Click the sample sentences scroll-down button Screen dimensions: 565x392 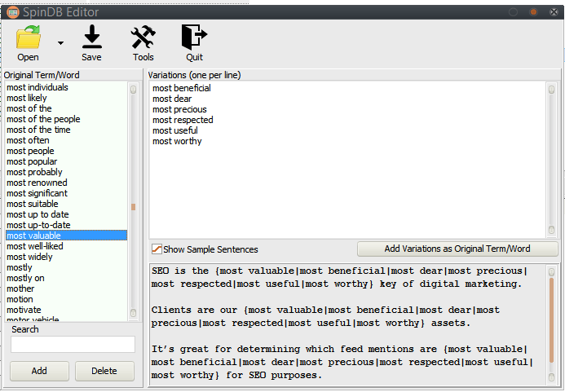[551, 377]
